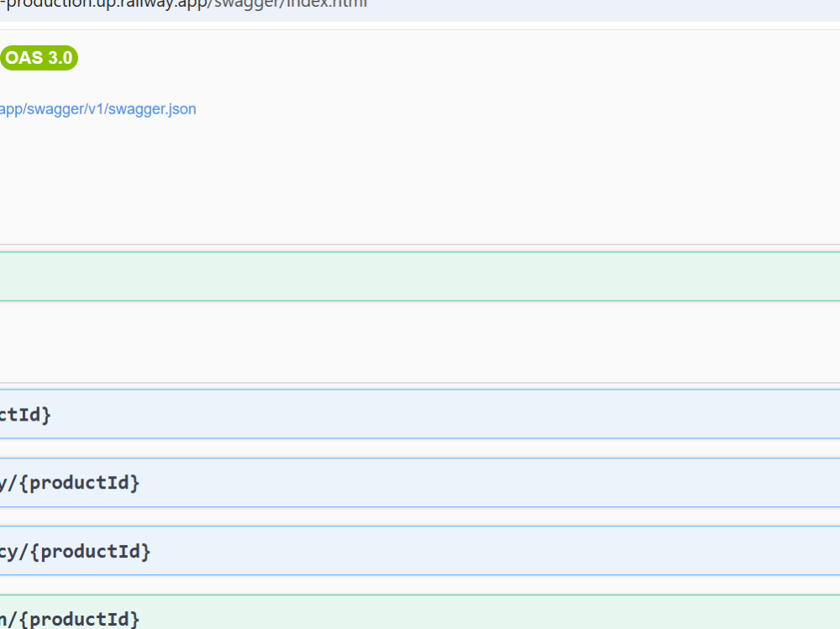This screenshot has width=840, height=629.
Task: Expand the green endpoint row ending n/{productId}
Action: [x=420, y=612]
